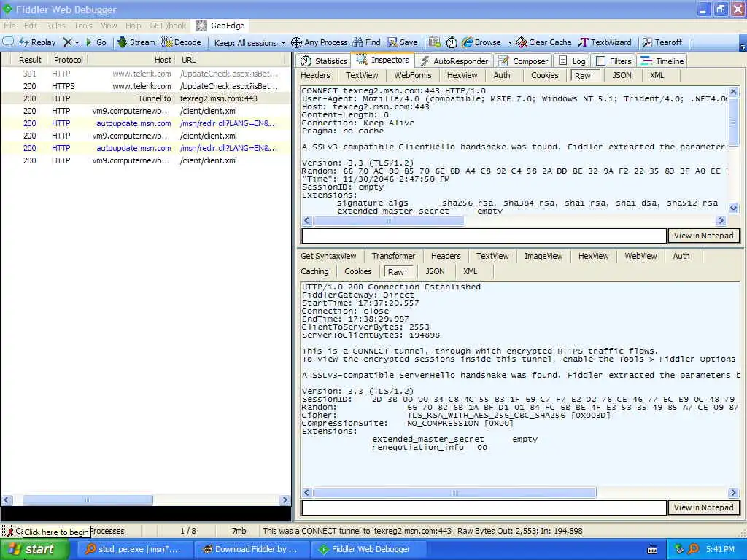Replay the selected session
The height and width of the screenshot is (560, 747).
tap(38, 42)
